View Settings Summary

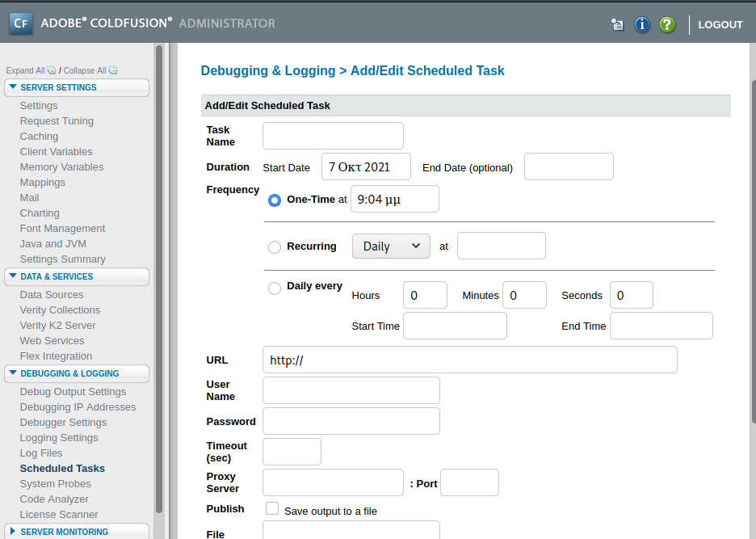(63, 259)
